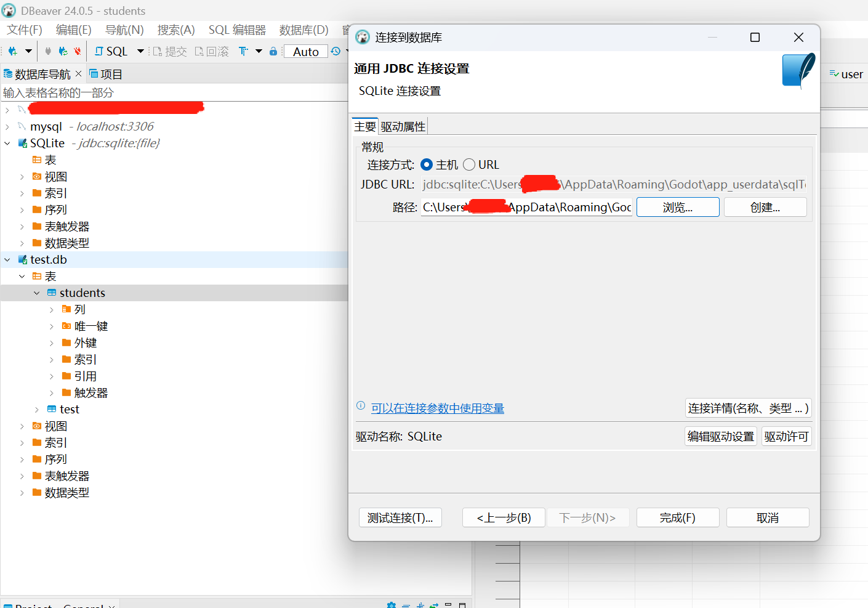Collapse the students table node
Screen dimensions: 868x608
[x=37, y=293]
